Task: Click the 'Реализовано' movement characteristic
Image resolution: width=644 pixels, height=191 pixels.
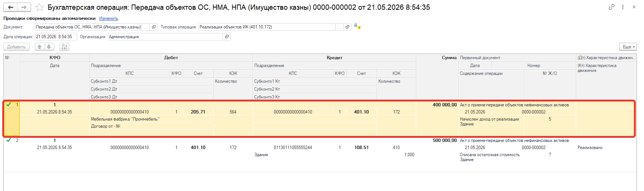Action: point(590,148)
